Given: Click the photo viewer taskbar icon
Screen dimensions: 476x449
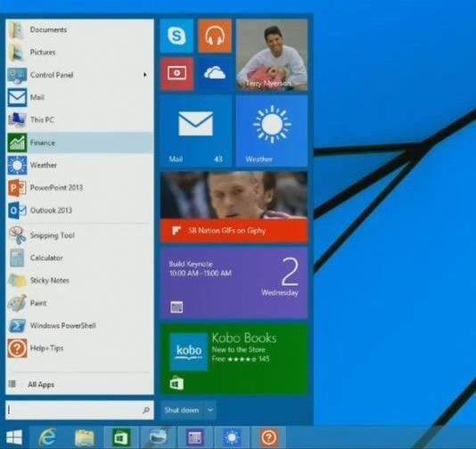Looking at the screenshot, I should point(158,437).
